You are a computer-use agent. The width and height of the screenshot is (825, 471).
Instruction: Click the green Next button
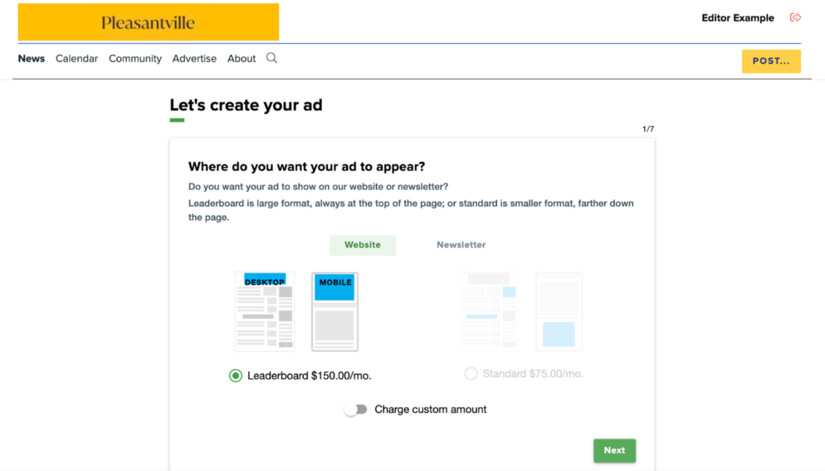(614, 450)
